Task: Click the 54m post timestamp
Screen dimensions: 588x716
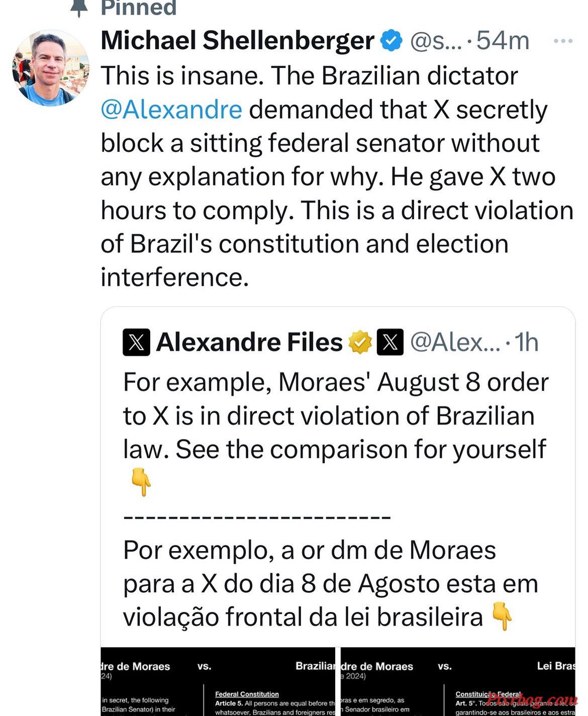Action: coord(503,40)
